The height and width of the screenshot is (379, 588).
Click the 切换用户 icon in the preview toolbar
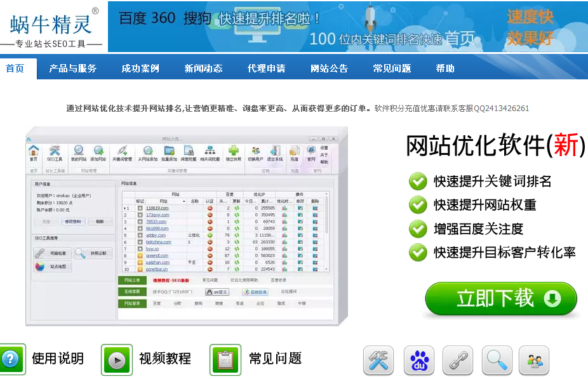[255, 153]
